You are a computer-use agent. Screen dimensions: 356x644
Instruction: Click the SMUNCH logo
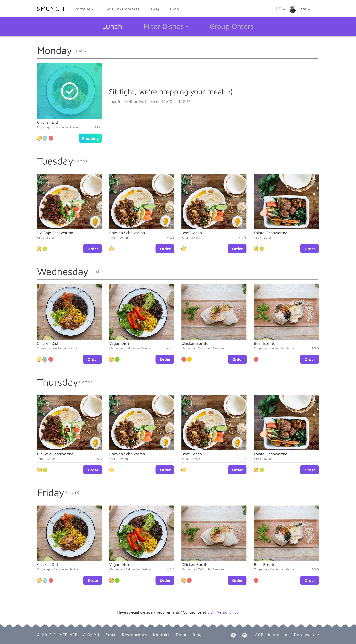pyautogui.click(x=50, y=9)
